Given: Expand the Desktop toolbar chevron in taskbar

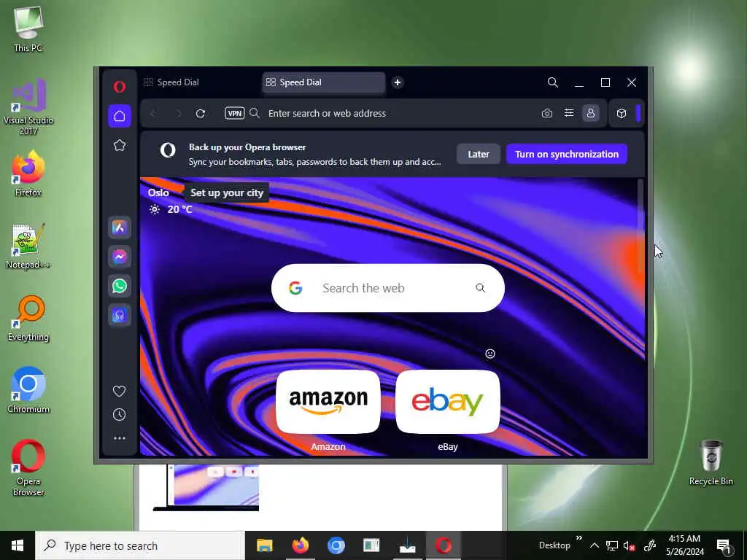Looking at the screenshot, I should coord(578,538).
